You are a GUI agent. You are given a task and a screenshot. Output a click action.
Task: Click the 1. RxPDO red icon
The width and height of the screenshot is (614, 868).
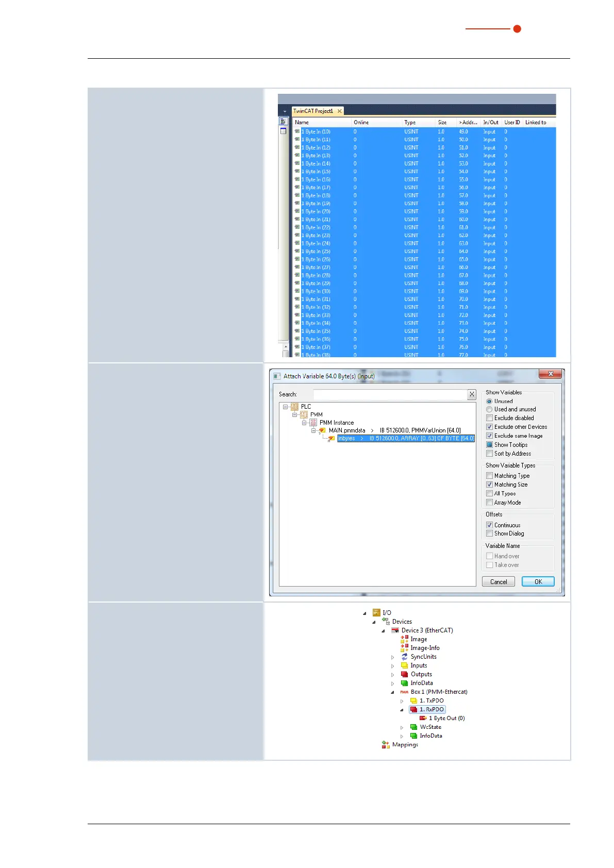413,709
